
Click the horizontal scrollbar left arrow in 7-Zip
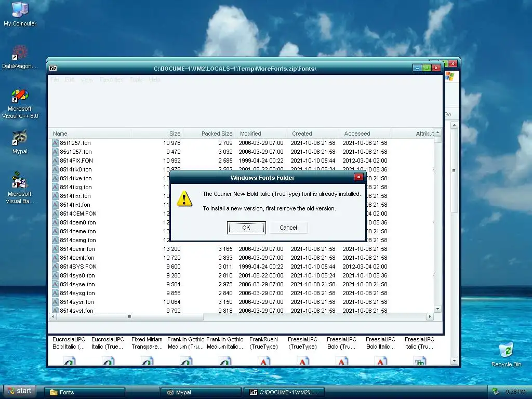click(x=53, y=316)
